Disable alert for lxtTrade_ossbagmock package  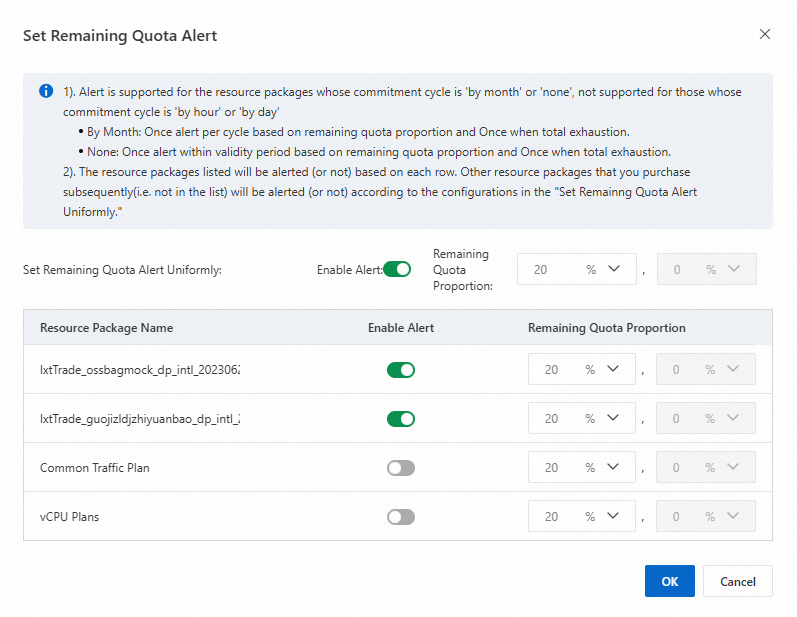tap(401, 370)
